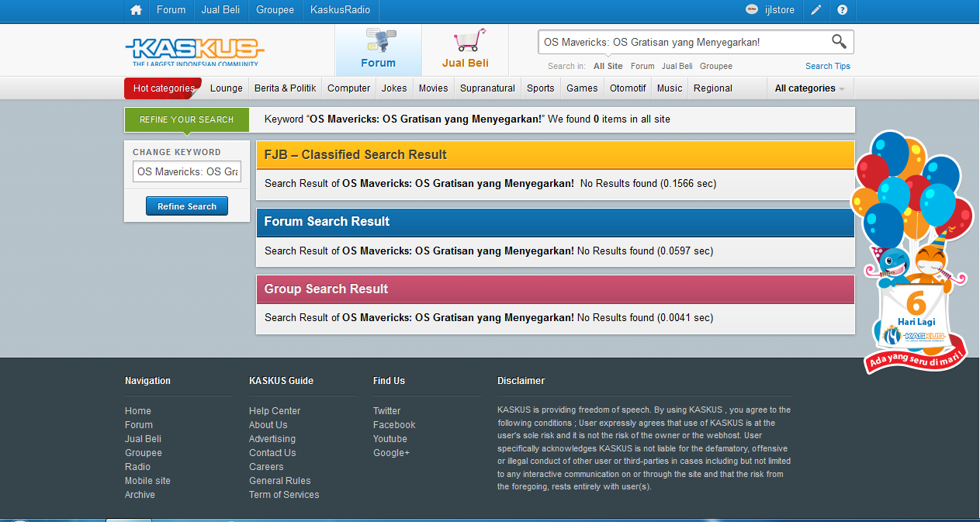The height and width of the screenshot is (522, 980).
Task: Open the General Rules link
Action: (x=280, y=481)
